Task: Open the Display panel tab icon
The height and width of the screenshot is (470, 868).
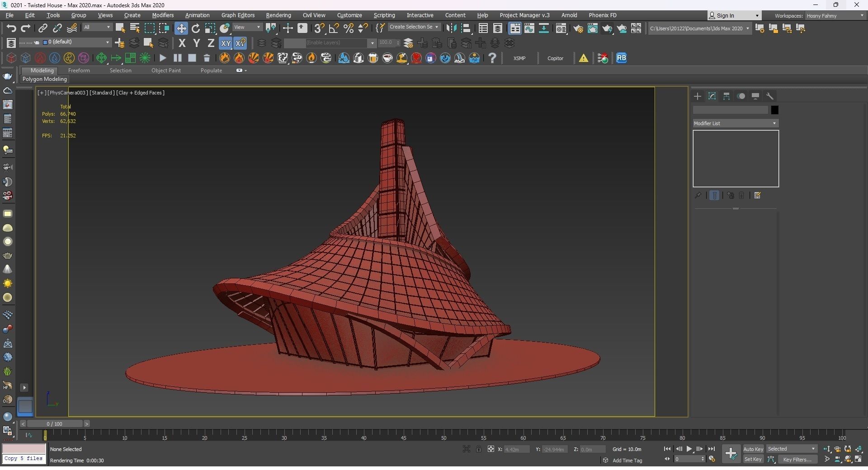Action: tap(755, 96)
